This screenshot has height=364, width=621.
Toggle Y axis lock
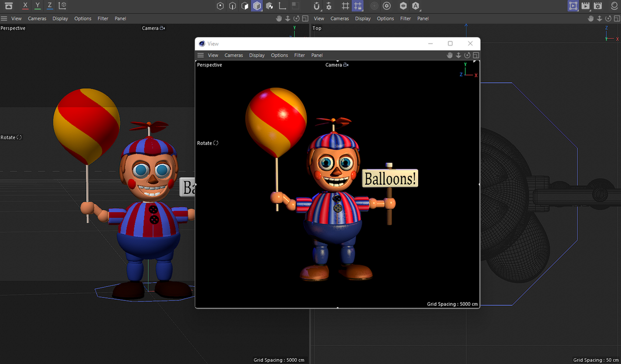37,6
